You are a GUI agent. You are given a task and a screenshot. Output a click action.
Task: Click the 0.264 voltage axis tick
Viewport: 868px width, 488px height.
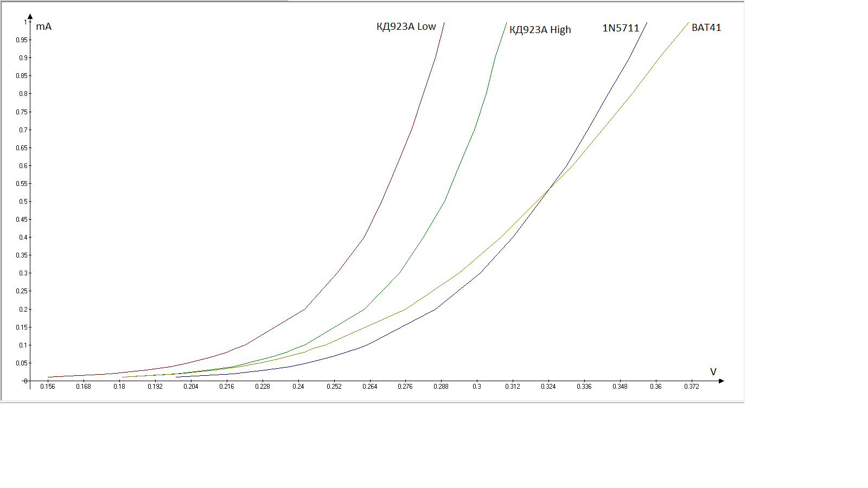pos(370,387)
